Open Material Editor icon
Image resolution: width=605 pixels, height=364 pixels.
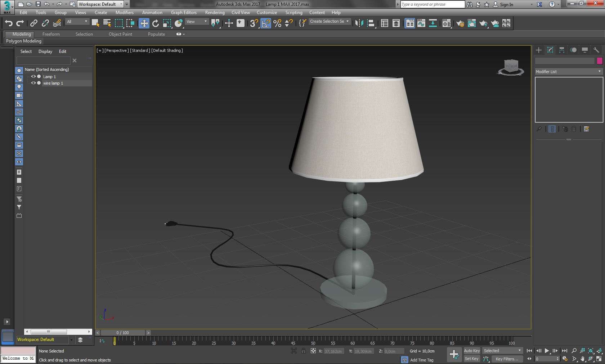click(447, 23)
